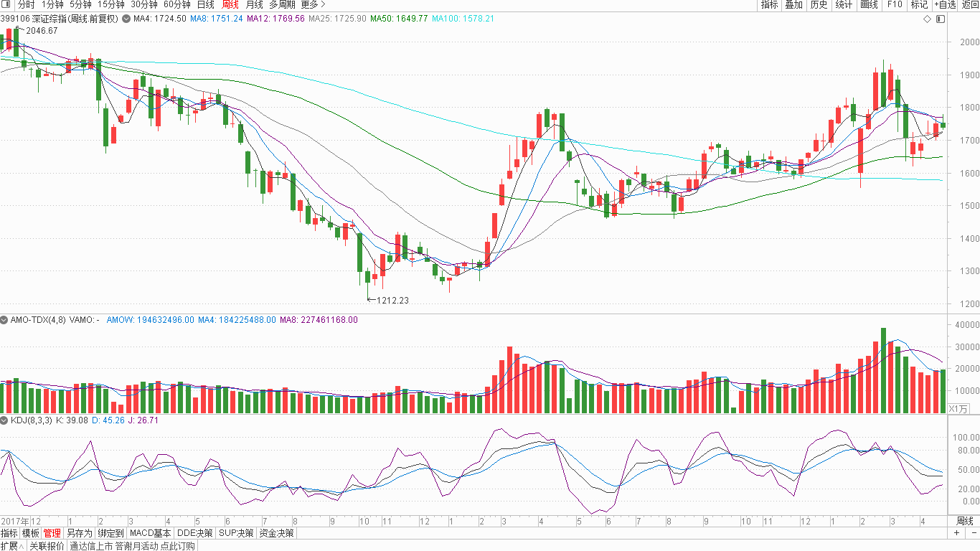Click the 2017年 label on the time axis
Screen dimensions: 980x551
coord(14,521)
